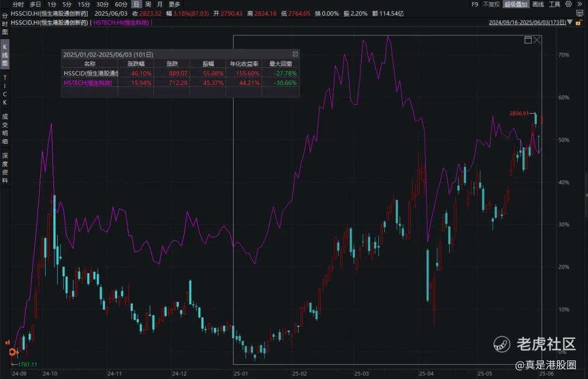Select K线图 sidebar tab

5,55
